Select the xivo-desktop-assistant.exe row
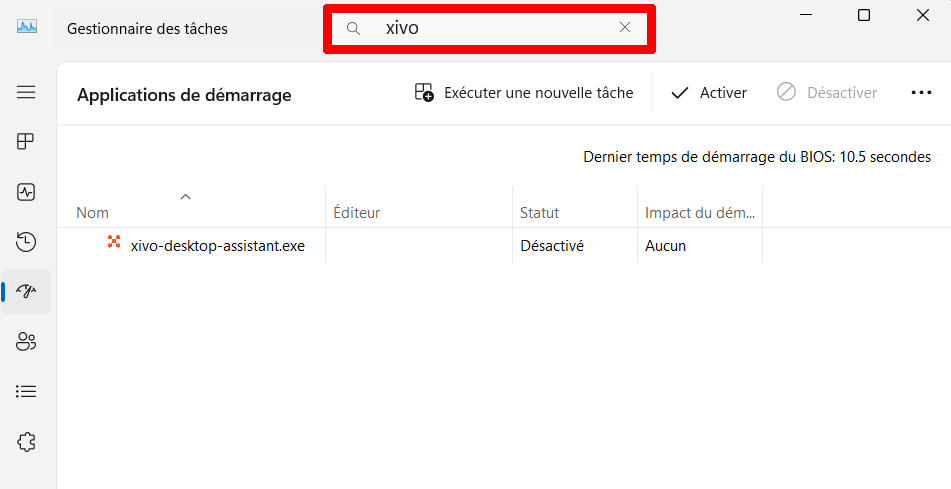Viewport: 951px width, 489px height. pos(217,246)
